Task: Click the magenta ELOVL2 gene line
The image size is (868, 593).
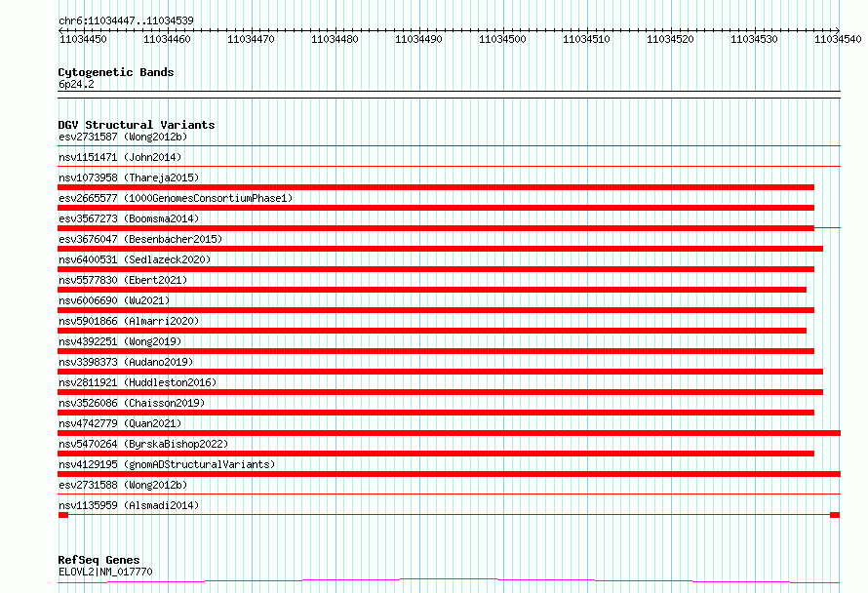Action: 449,580
